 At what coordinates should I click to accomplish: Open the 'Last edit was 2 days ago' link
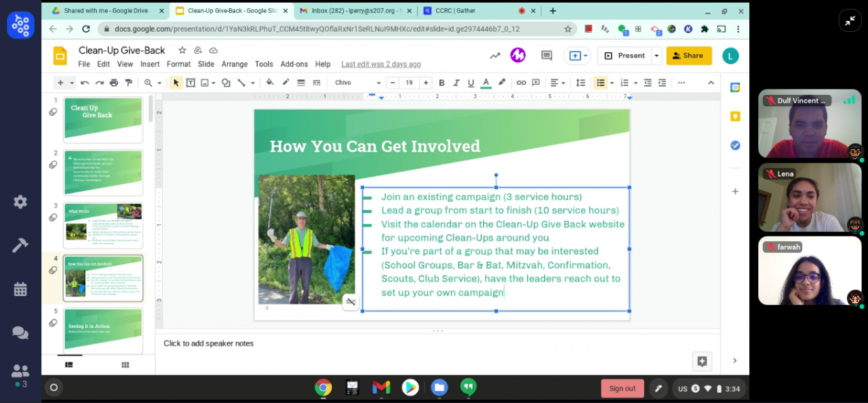point(380,64)
